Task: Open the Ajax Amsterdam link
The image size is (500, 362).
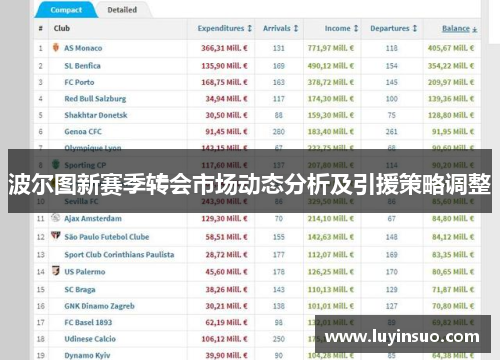Action: [x=93, y=218]
